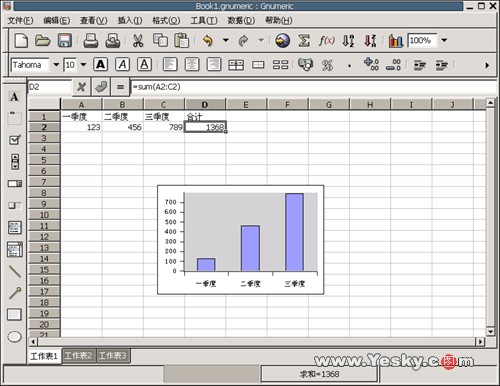Viewport: 500px width, 386px height.
Task: Select the line drawing tool
Action: 15,271
